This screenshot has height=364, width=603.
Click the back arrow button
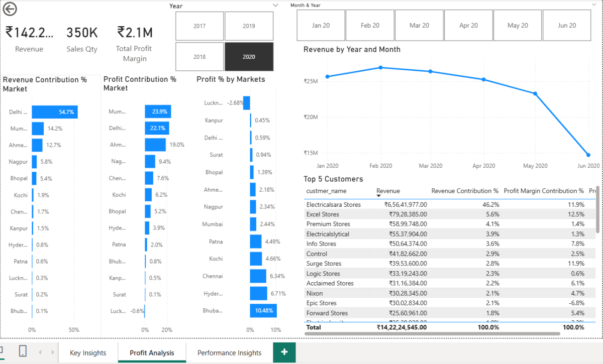tap(10, 9)
